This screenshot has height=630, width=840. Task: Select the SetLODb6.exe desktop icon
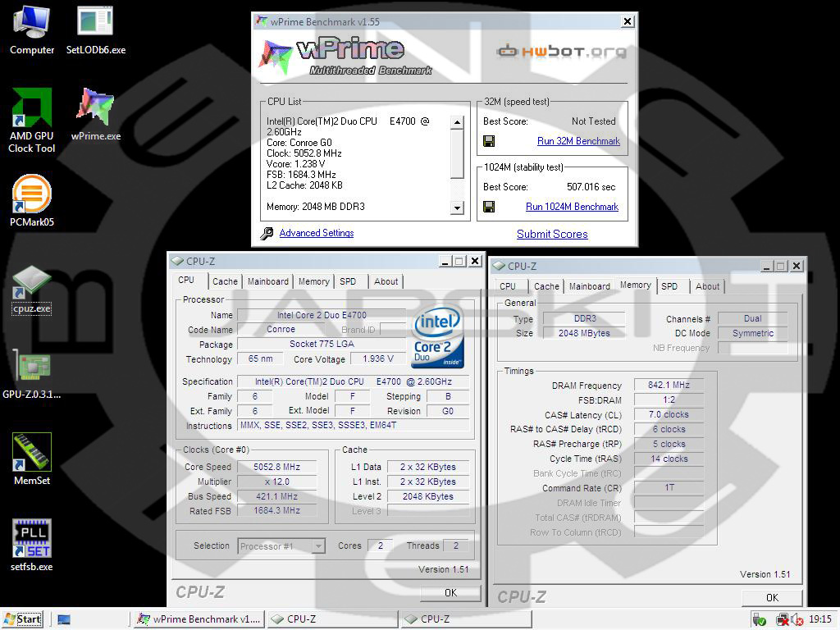click(95, 30)
